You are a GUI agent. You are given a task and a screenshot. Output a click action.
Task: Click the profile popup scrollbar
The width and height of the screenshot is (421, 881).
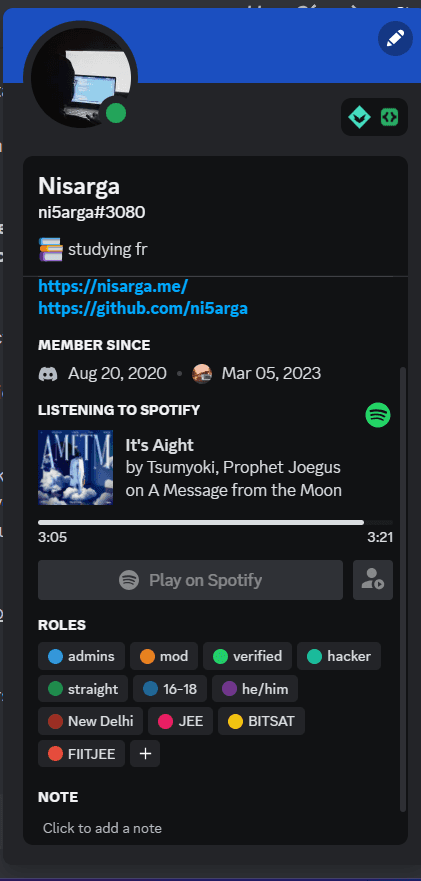coord(402,589)
